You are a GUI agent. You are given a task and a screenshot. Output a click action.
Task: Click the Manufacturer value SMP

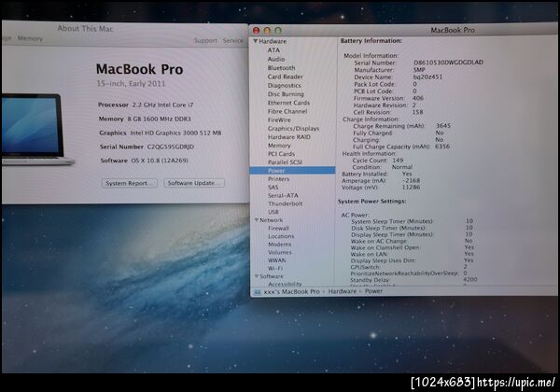click(419, 70)
